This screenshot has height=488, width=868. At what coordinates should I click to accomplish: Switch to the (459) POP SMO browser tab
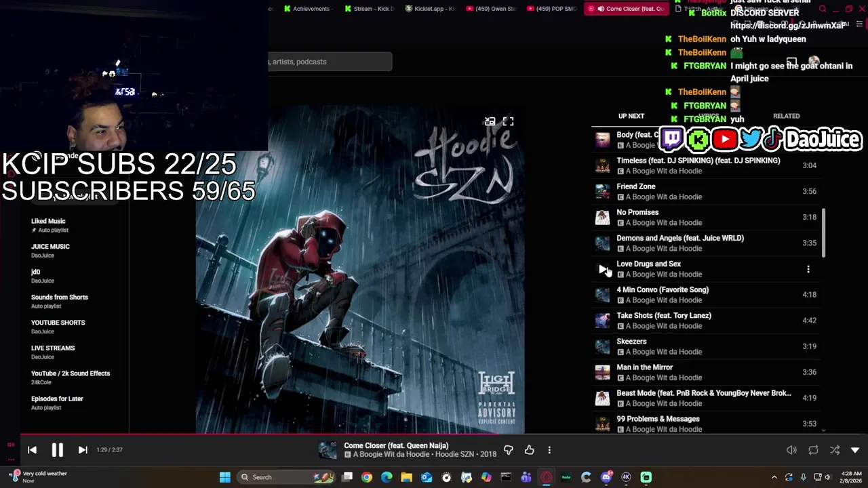pyautogui.click(x=551, y=9)
